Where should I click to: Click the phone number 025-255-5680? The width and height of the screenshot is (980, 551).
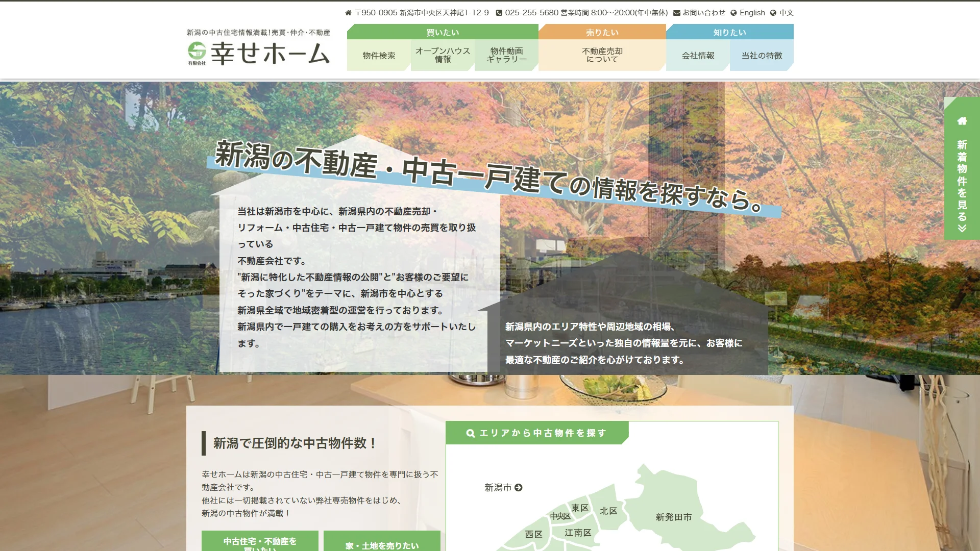tap(531, 13)
